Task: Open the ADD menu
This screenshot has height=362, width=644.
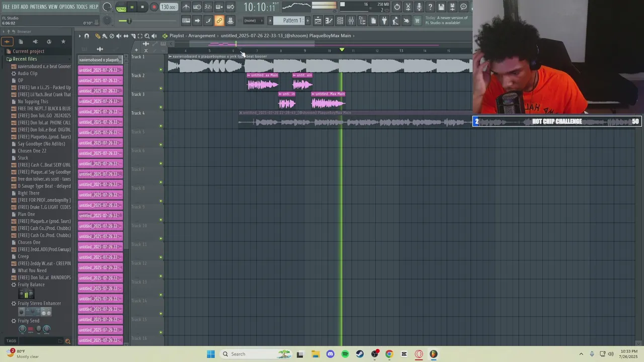Action: point(24,7)
